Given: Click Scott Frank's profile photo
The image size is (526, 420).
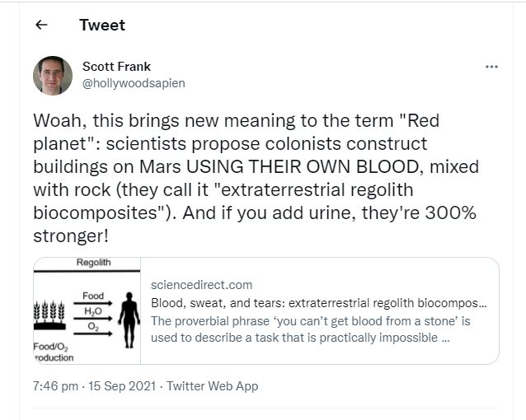Looking at the screenshot, I should pos(53,76).
